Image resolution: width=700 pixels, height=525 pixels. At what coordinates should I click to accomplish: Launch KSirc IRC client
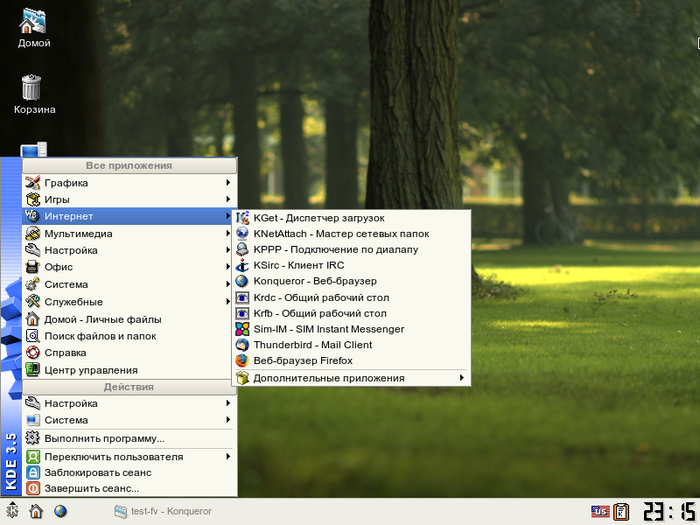(x=298, y=265)
